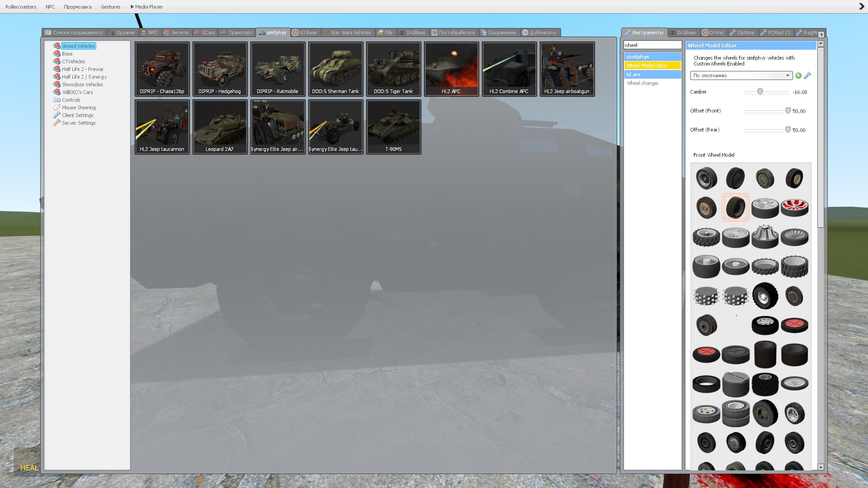Select the highlighted black tire wheel model

tap(736, 208)
